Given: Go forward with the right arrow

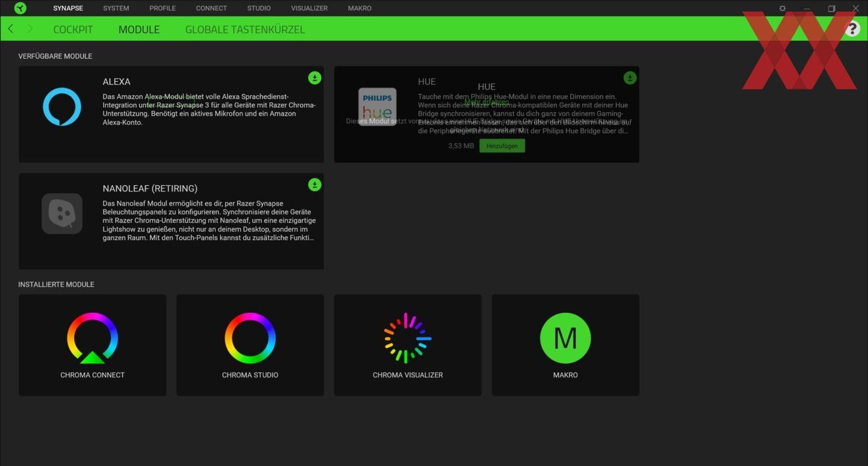Looking at the screenshot, I should (x=30, y=29).
